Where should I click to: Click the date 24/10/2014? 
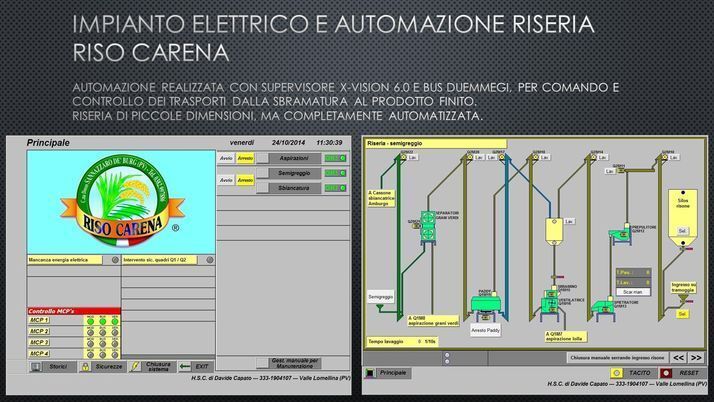click(x=288, y=142)
